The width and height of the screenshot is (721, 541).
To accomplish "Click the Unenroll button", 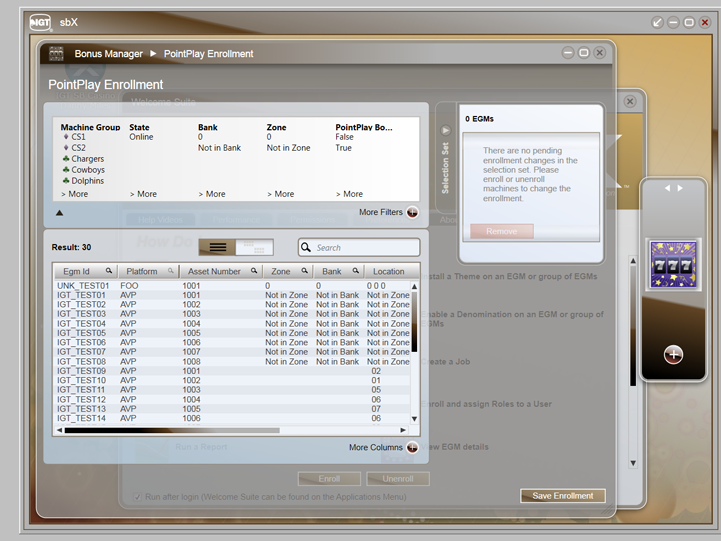I will [398, 479].
